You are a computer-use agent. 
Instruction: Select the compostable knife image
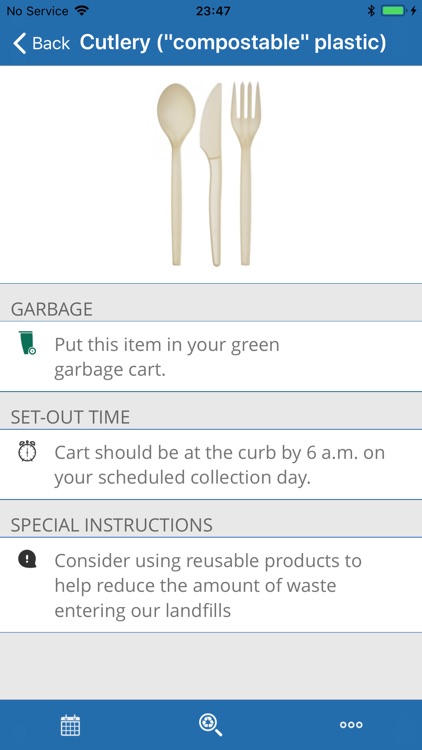pos(212,174)
